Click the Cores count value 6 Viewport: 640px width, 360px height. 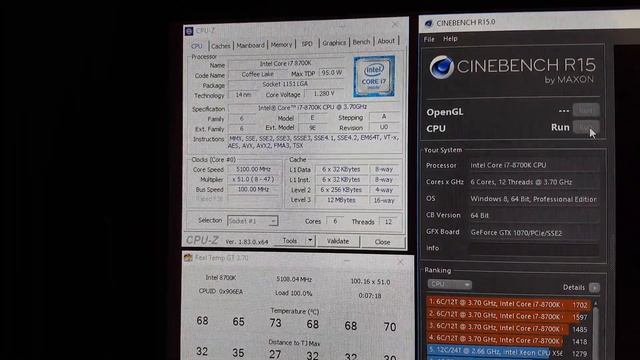pos(335,221)
